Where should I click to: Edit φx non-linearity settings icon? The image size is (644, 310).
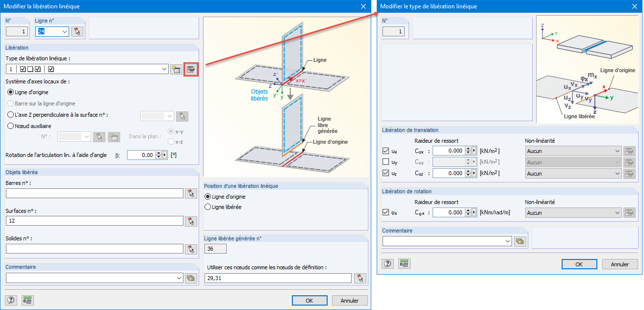coord(629,213)
